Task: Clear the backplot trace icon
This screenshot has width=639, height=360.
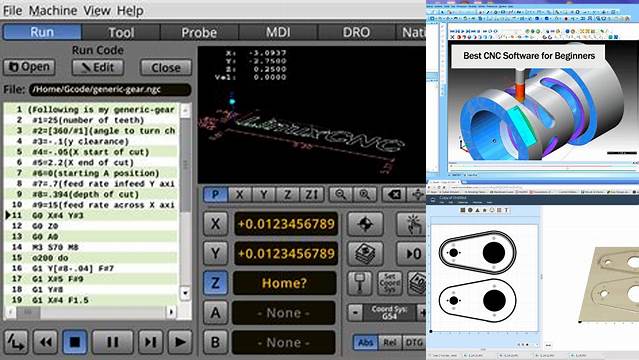Action: click(x=394, y=195)
